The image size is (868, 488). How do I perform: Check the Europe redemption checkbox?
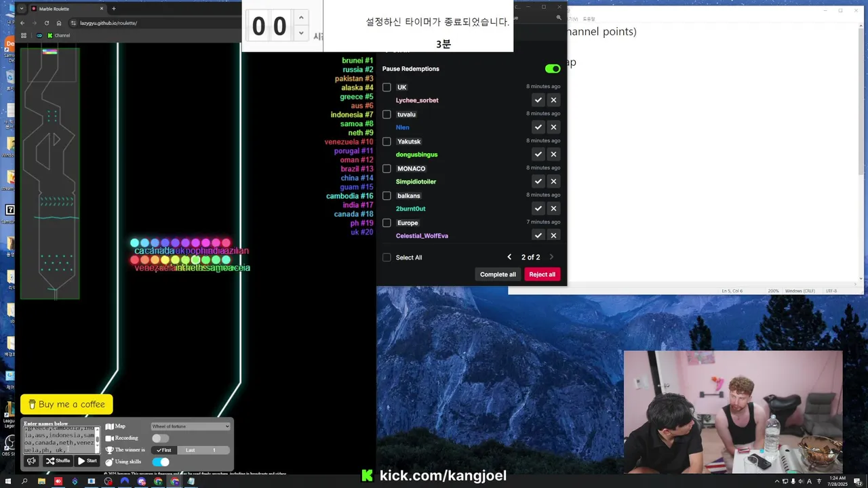tap(387, 223)
